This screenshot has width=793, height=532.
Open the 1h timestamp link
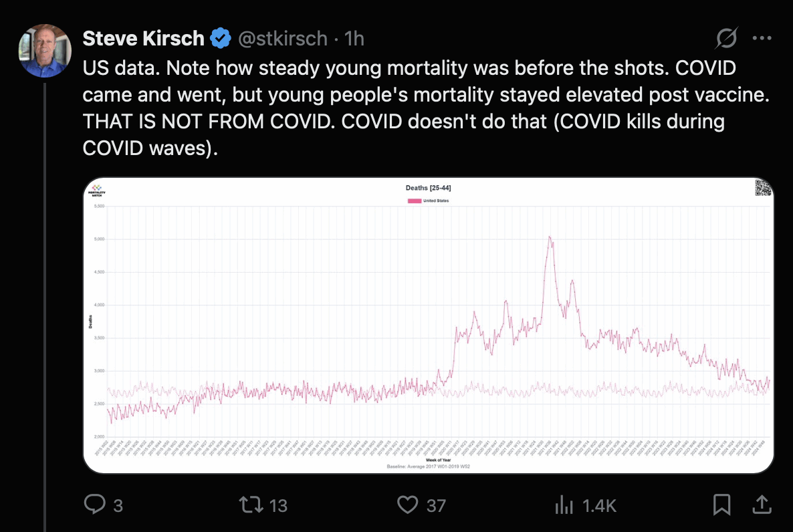click(x=354, y=39)
